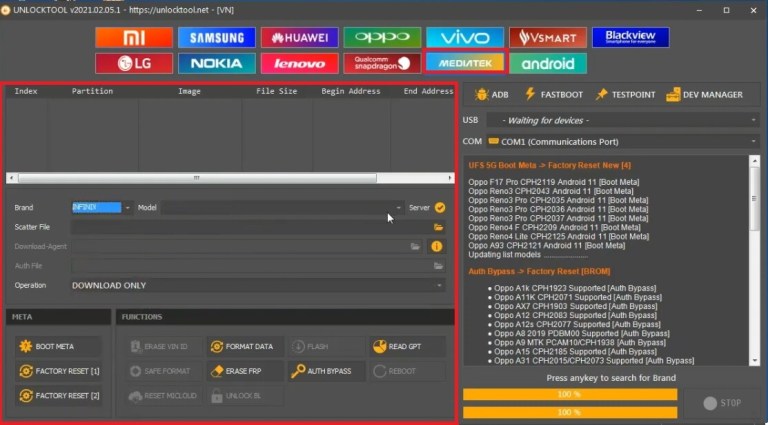Click the FLASH button
Viewport: 768px width, 425px height.
tap(327, 347)
